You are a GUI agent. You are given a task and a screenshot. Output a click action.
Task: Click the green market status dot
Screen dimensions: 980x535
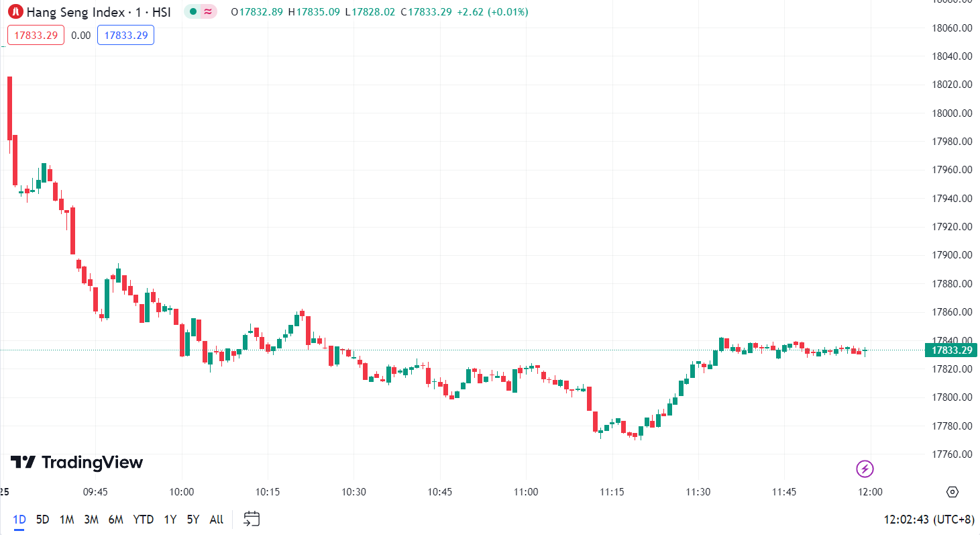pos(193,11)
